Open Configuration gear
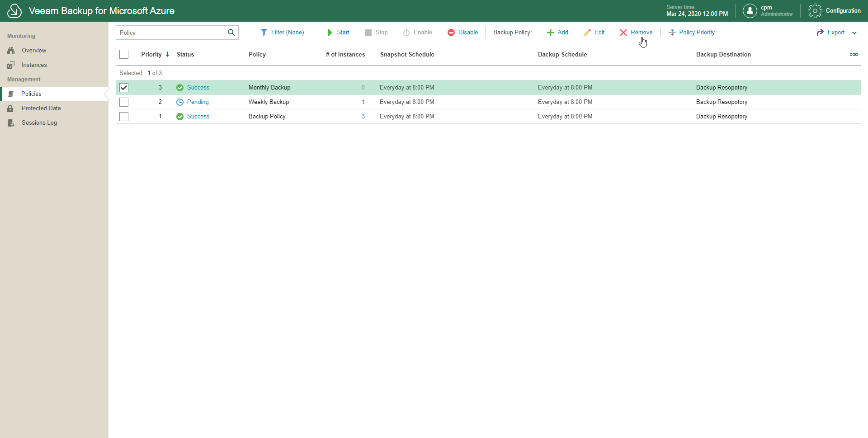This screenshot has width=868, height=438. [835, 11]
